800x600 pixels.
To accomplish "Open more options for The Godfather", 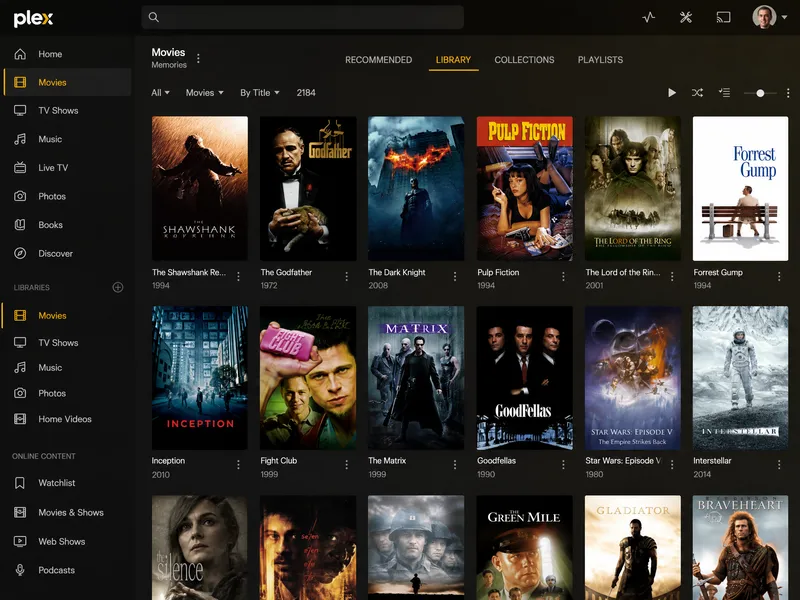I will (346, 277).
